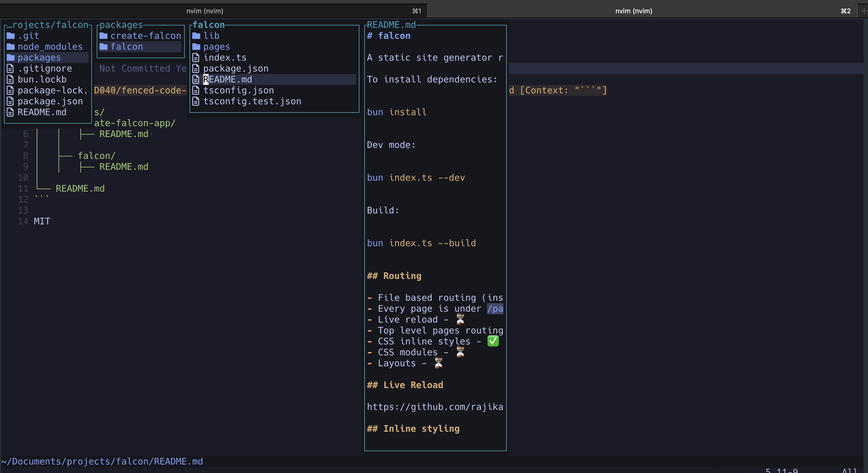
Task: Click the node_modules folder icon
Action: 11,46
